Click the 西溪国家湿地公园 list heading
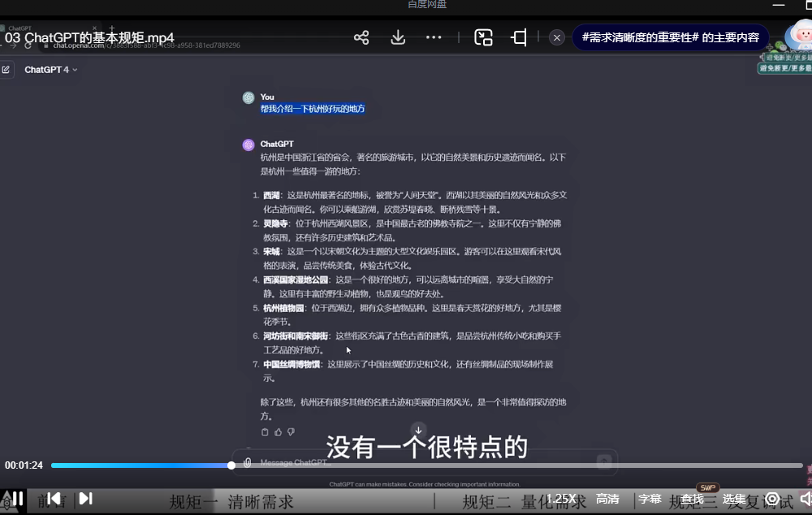The width and height of the screenshot is (812, 515). pyautogui.click(x=296, y=279)
